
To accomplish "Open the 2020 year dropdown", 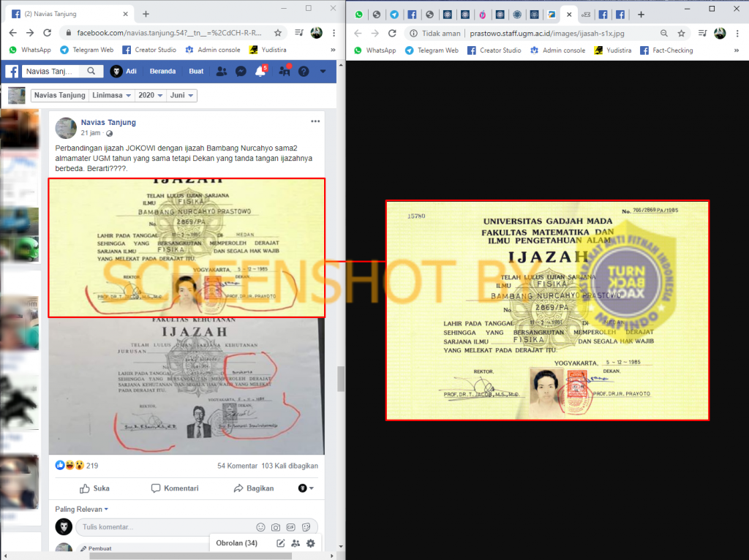I will click(x=150, y=96).
